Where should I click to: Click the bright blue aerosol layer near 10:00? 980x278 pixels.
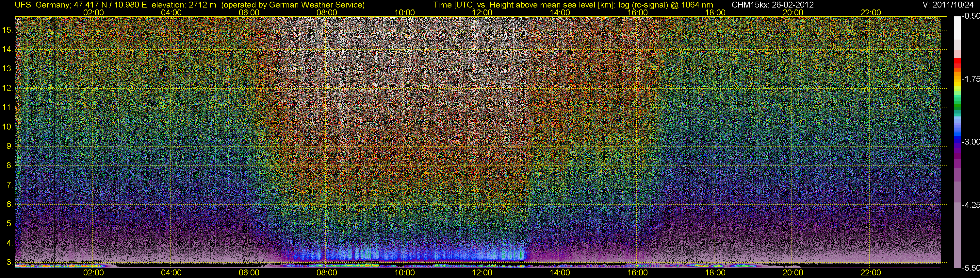tap(404, 254)
